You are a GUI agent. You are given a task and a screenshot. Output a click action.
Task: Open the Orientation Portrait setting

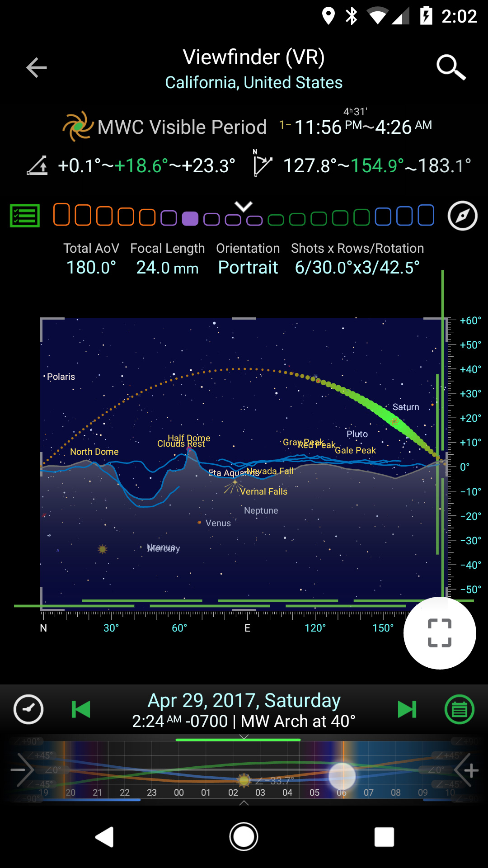[x=248, y=267]
